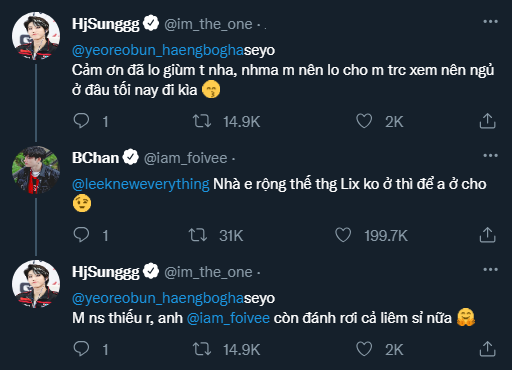
Task: Open more options on first tweet
Action: [490, 22]
